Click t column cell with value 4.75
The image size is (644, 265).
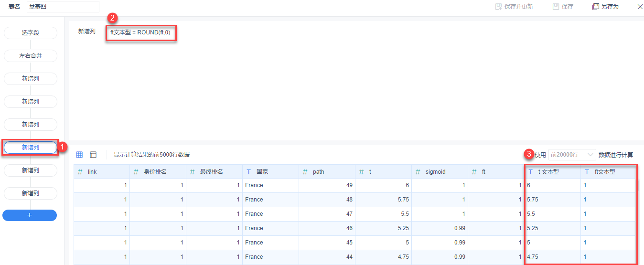click(383, 257)
